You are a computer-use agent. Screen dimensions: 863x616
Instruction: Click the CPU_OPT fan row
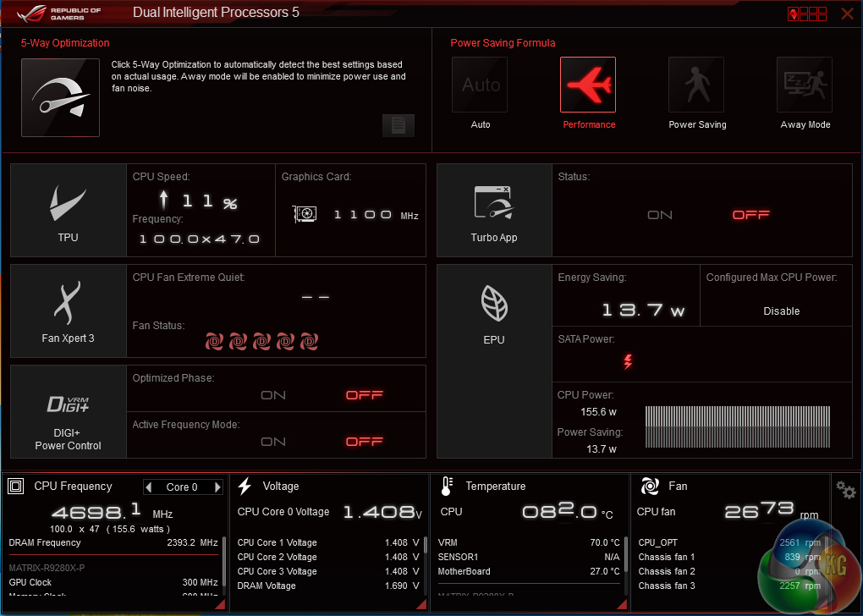tap(729, 542)
